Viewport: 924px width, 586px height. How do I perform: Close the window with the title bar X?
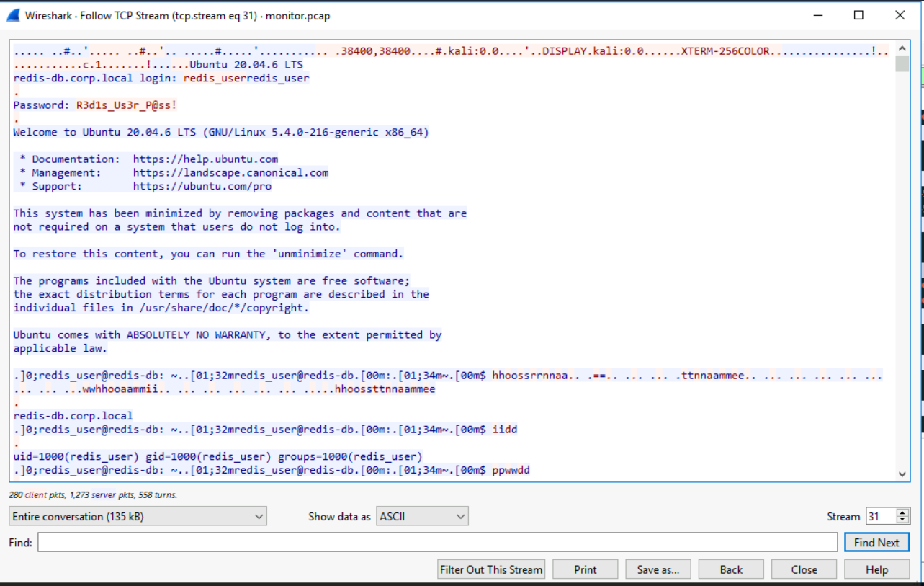point(900,15)
